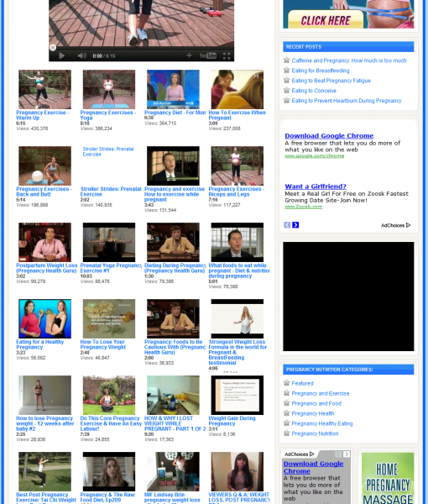The image size is (428, 504).
Task: Open the 'Weight Gain During Pregnancy' video link
Action: click(232, 421)
